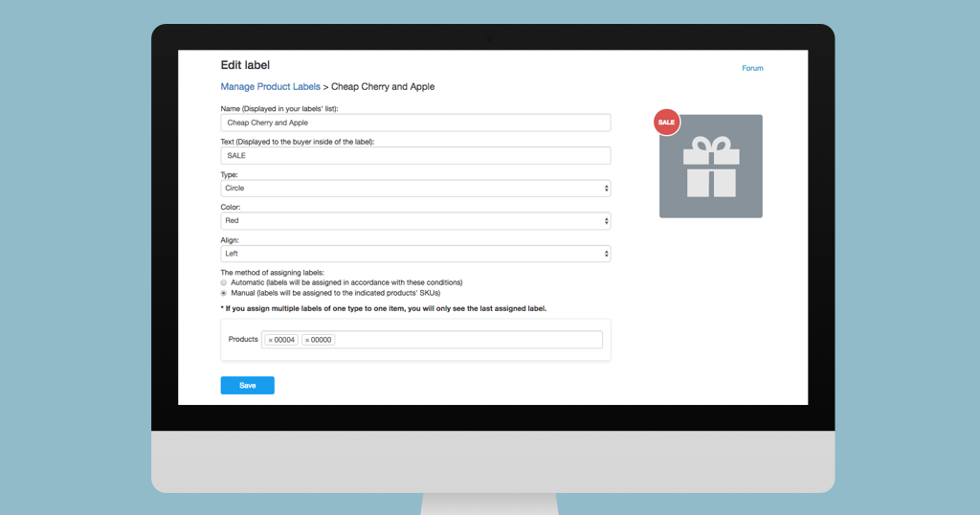980x515 pixels.
Task: Open the Color dropdown showing Red
Action: click(415, 221)
